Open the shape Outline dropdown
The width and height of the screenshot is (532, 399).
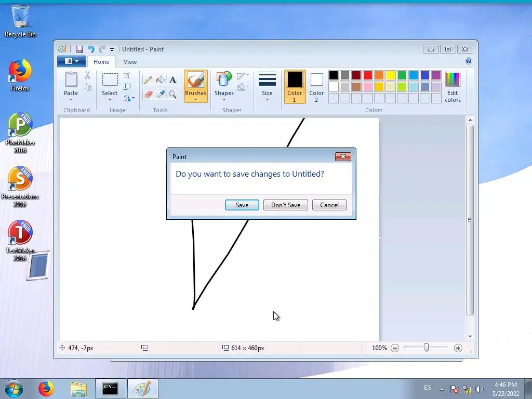[x=243, y=76]
